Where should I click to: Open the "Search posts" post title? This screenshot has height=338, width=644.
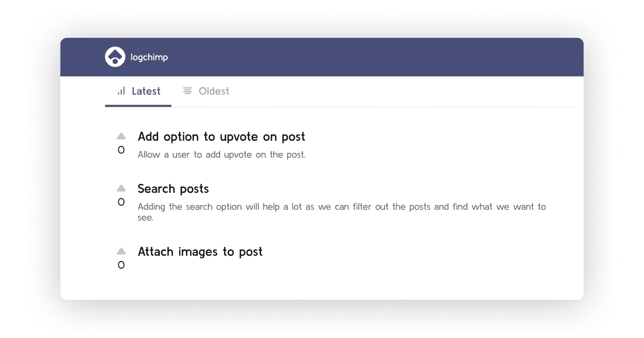pos(173,189)
